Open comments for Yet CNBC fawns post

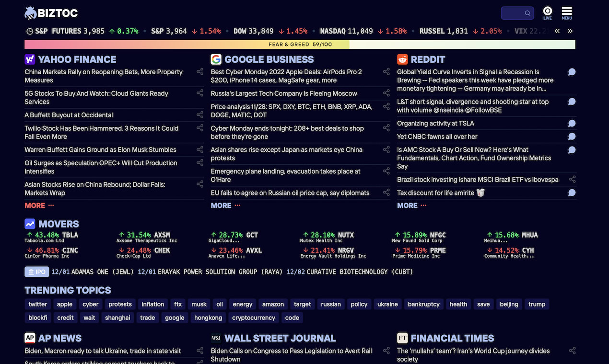[572, 136]
